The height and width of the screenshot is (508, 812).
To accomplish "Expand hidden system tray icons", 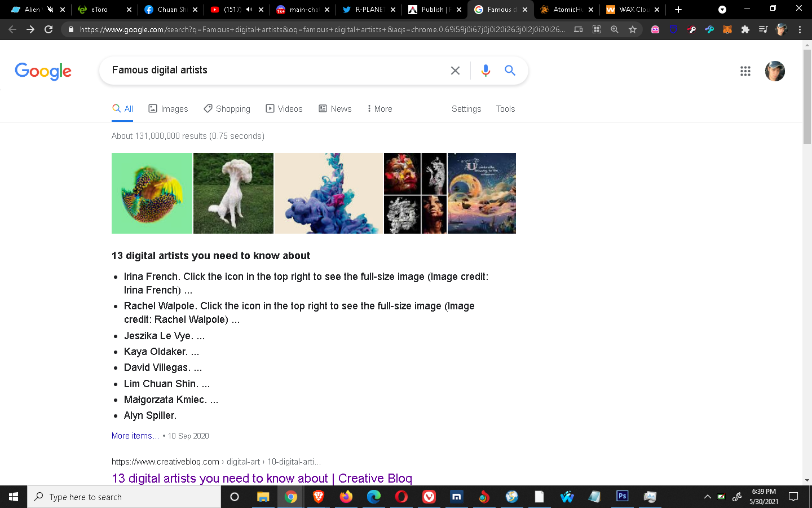I will (x=707, y=497).
